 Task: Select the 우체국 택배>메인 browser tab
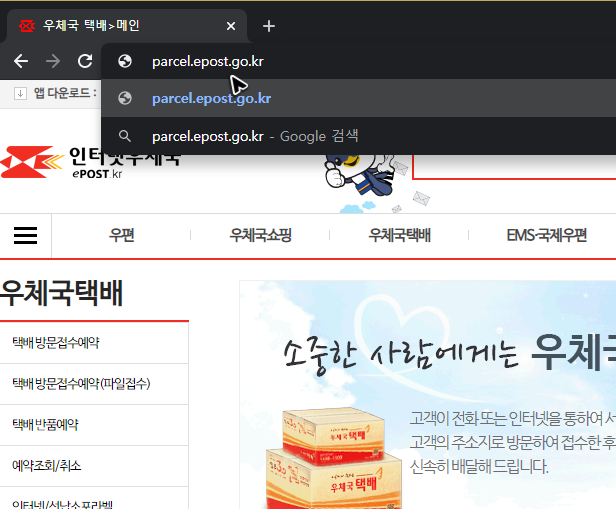click(x=127, y=26)
